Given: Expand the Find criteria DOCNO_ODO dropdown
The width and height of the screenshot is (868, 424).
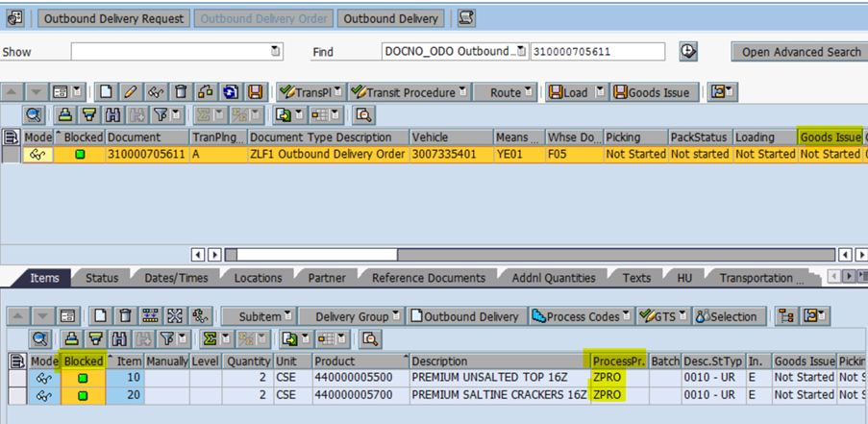Looking at the screenshot, I should [521, 51].
